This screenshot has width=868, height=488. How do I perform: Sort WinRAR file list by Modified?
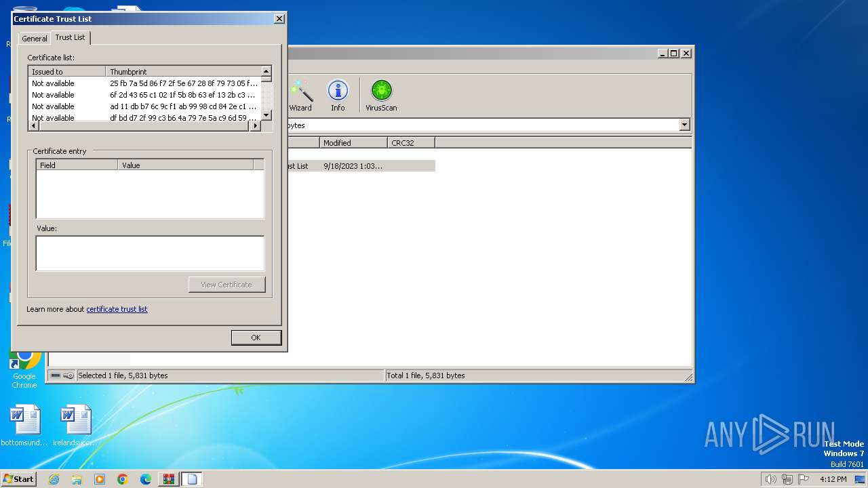[353, 142]
